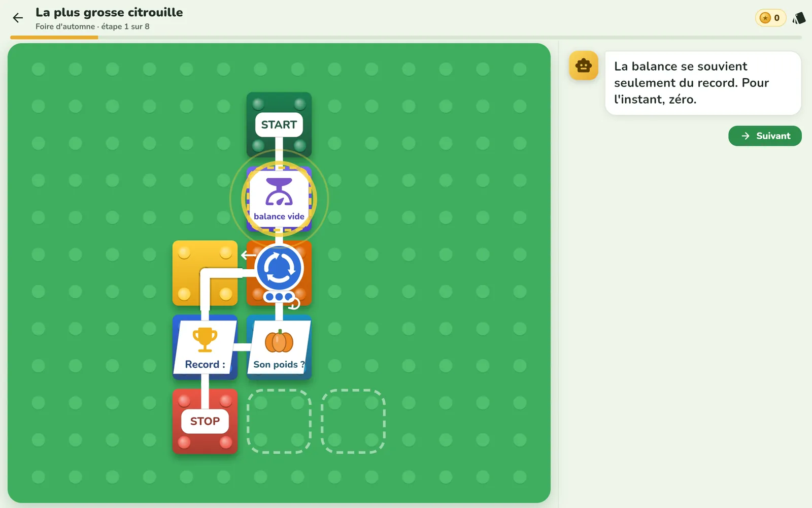Click the second dashed slot farthest from STOP

coord(353,421)
